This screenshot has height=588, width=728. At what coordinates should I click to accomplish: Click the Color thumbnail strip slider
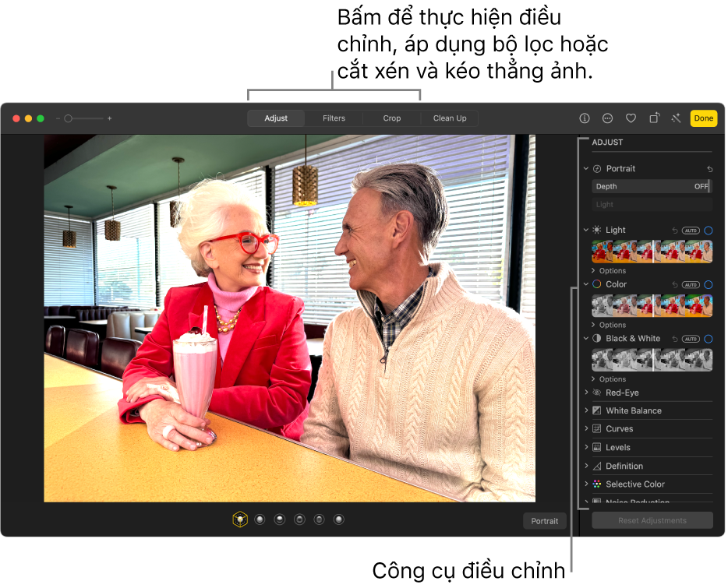pyautogui.click(x=652, y=305)
